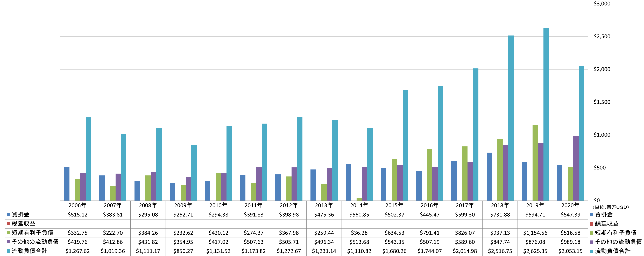Click the blue accounts payable bar for 2006
Image resolution: width=644 pixels, height=256 pixels.
67,183
